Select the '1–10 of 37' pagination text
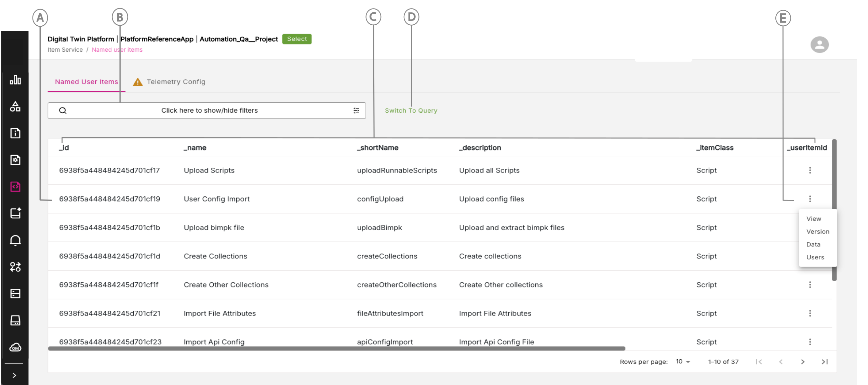 [723, 362]
